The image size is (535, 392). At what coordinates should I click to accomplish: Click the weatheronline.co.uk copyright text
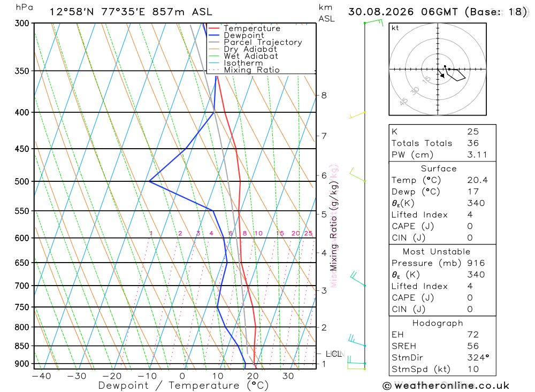[446, 386]
